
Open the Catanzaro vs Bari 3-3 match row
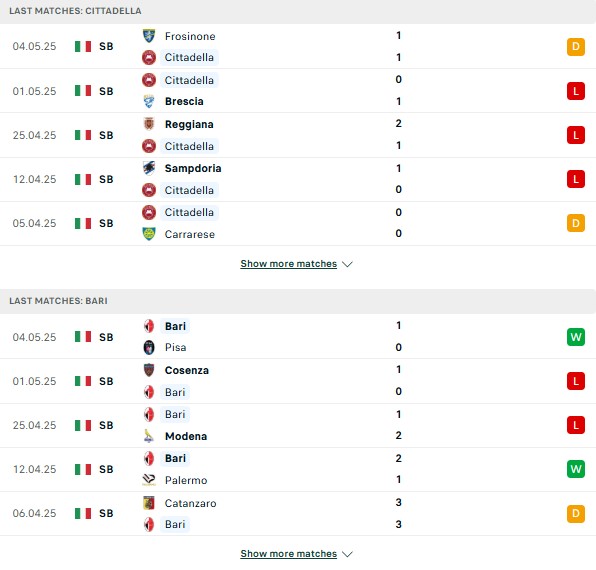298,513
